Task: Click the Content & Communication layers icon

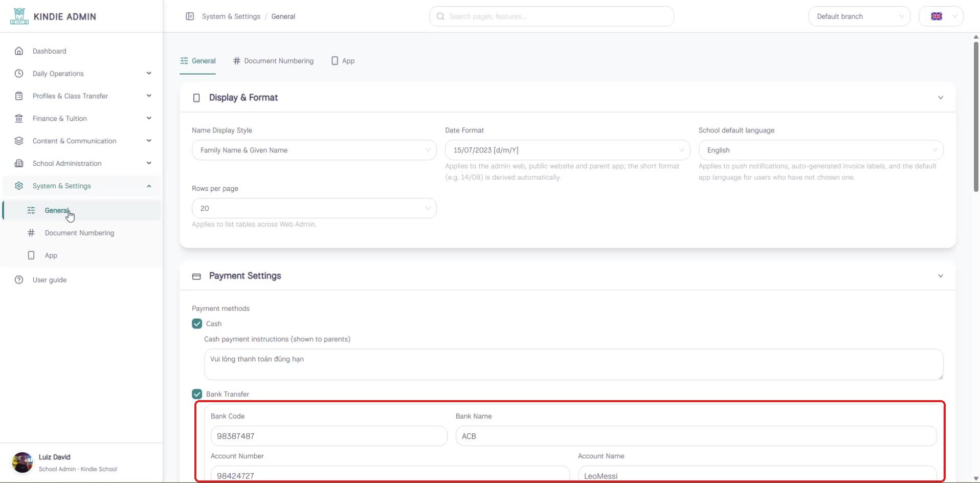Action: 19,141
